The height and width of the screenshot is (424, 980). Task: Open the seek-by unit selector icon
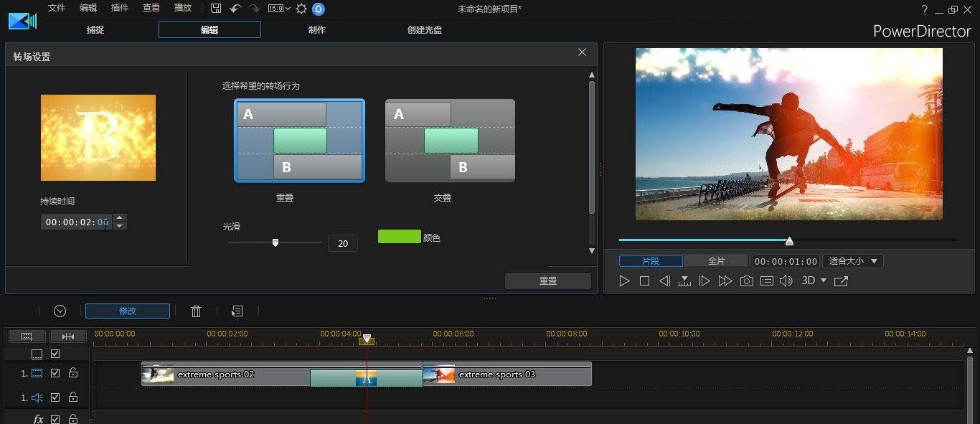pyautogui.click(x=684, y=281)
